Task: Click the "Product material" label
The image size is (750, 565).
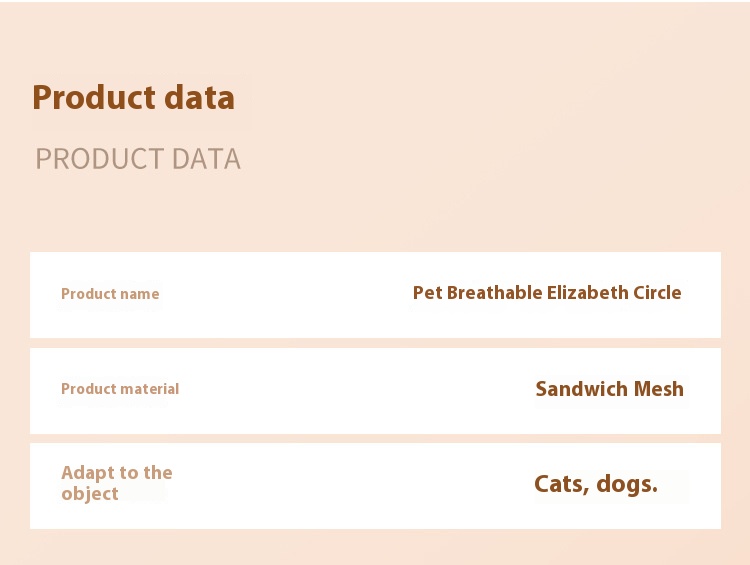Action: (120, 389)
